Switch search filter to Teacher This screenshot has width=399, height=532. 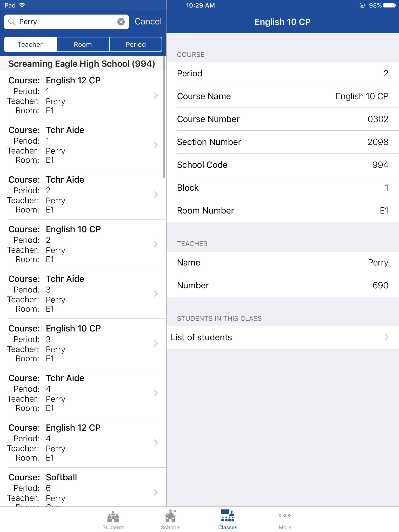[x=30, y=44]
